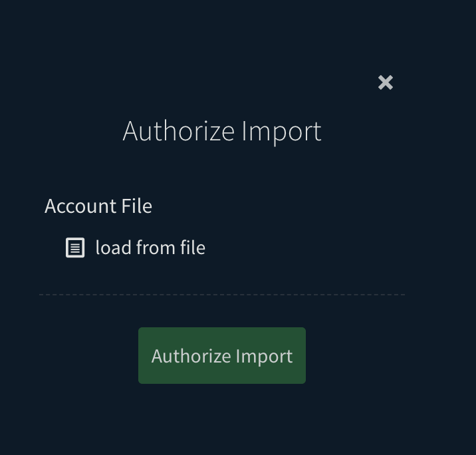The width and height of the screenshot is (476, 455).
Task: Close the Authorize Import dialog
Action: 386,82
